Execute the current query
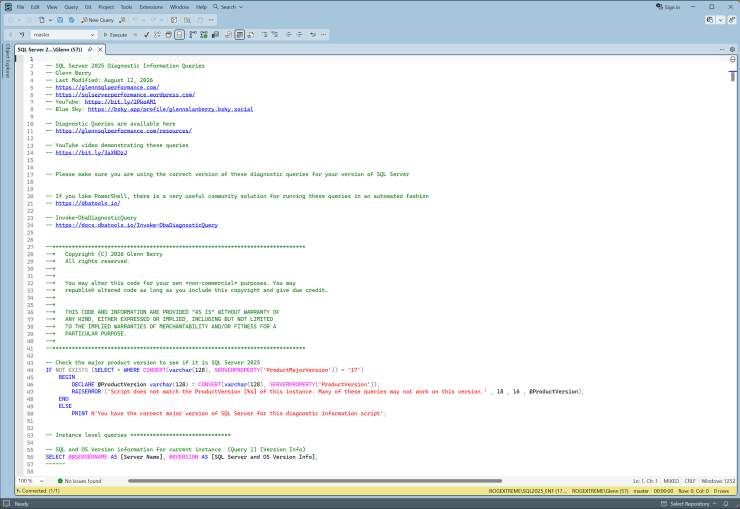 click(x=115, y=34)
